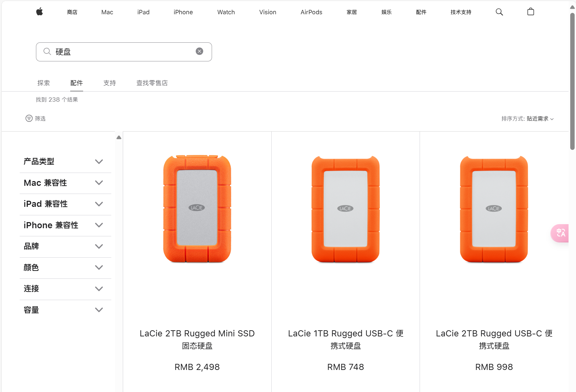Image resolution: width=576 pixels, height=392 pixels.
Task: Open the 排序方式 贴近需求 dropdown
Action: coord(527,119)
